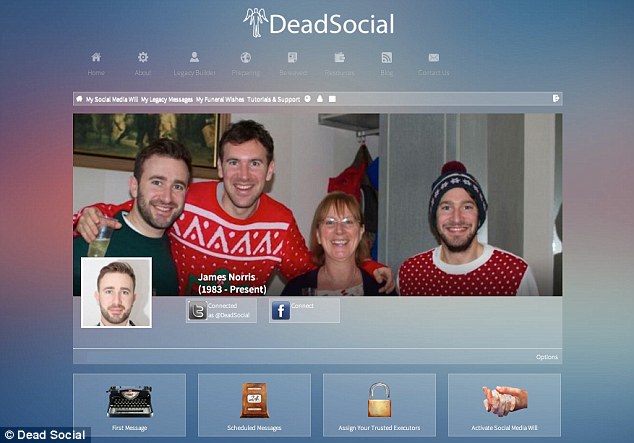634x443 pixels.
Task: Open Legacy Builder person icon
Action: [194, 57]
